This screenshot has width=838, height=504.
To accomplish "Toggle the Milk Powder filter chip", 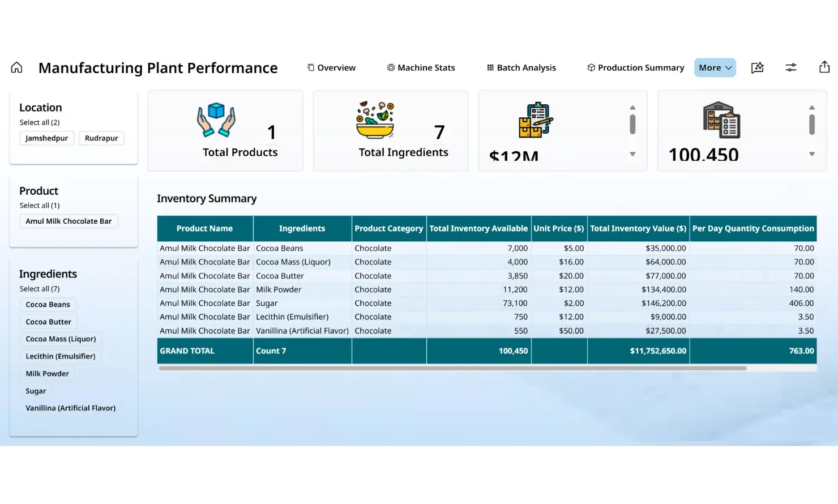I will point(47,374).
